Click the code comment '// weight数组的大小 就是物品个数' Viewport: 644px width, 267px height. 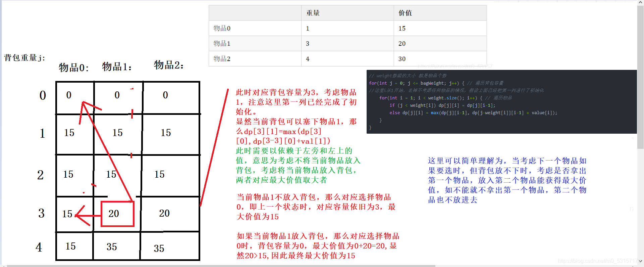tap(408, 76)
